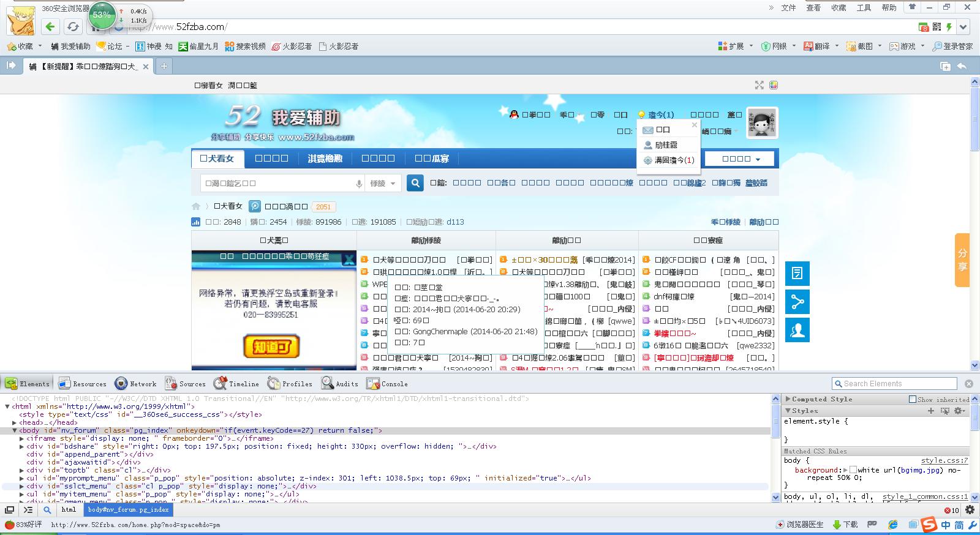Screen dimensions: 980x535
Task: Open the 查看 menu
Action: [x=813, y=8]
